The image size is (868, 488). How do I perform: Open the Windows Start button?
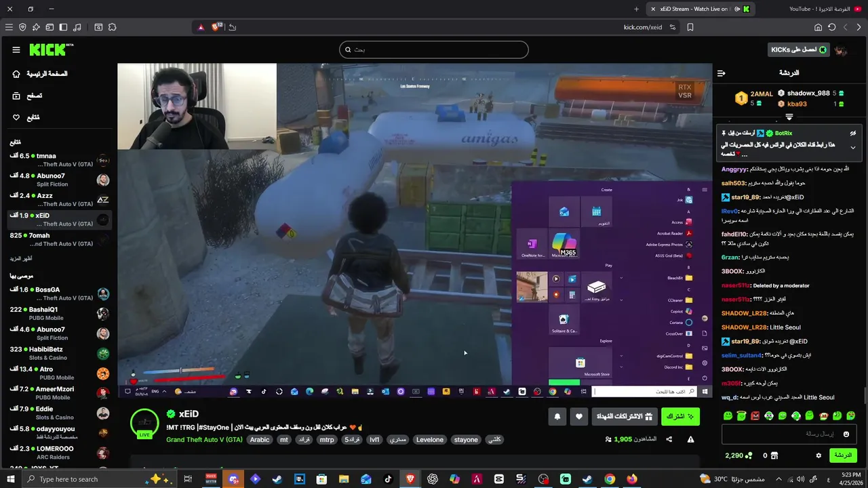tap(10, 479)
